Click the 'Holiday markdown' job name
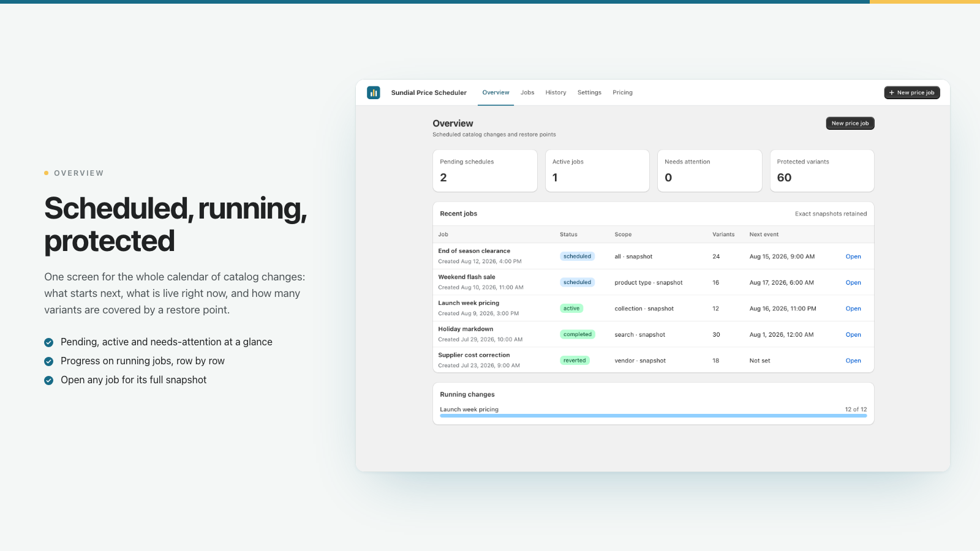This screenshot has width=980, height=551. pos(466,329)
